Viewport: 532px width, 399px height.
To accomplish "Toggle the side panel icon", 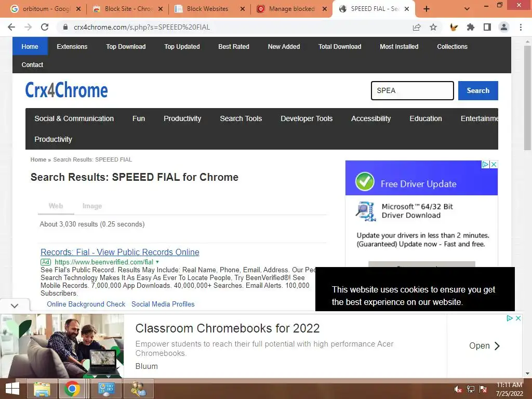I will [487, 27].
